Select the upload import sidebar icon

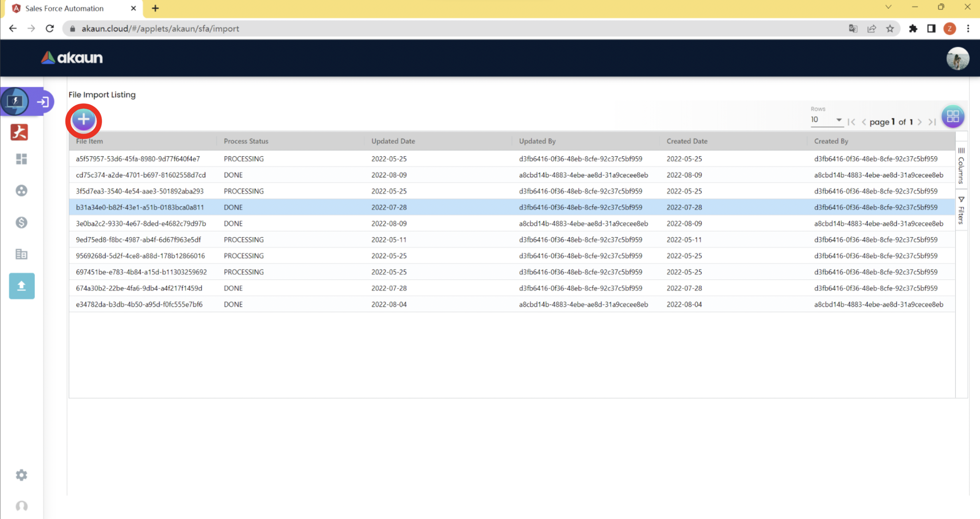click(22, 286)
